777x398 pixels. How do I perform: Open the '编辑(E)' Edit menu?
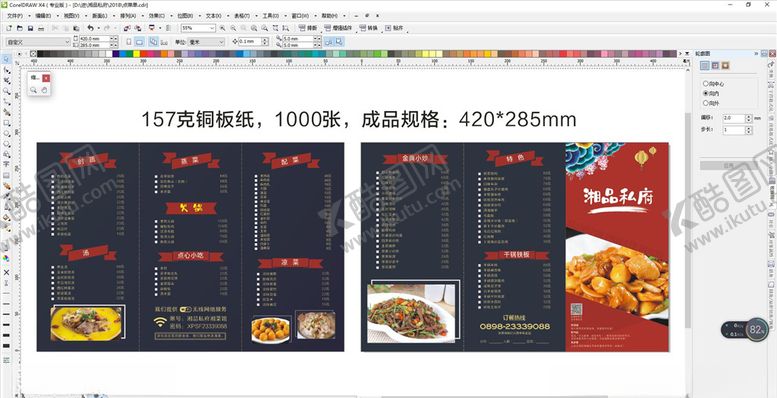pyautogui.click(x=43, y=16)
